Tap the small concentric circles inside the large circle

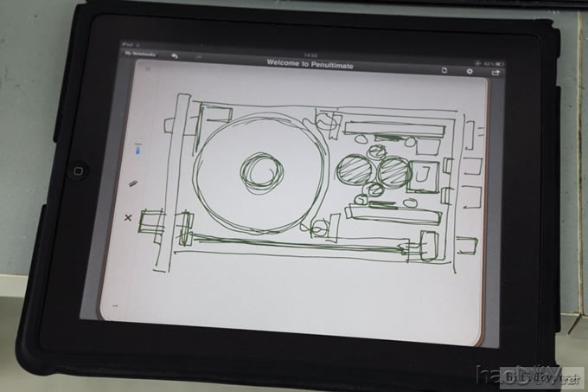[259, 170]
